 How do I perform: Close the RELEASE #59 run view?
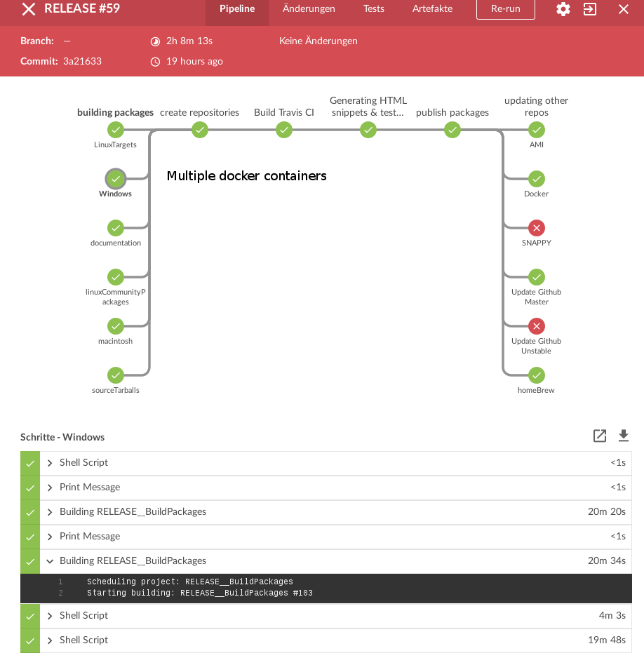pos(28,9)
